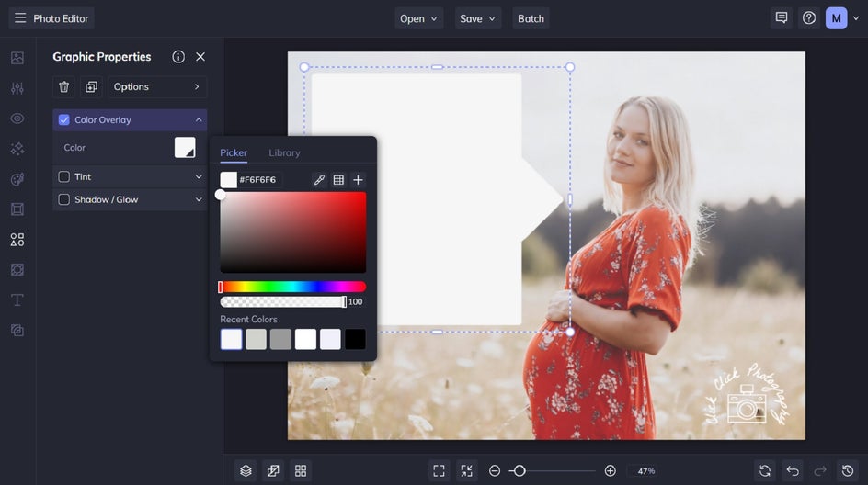Enable the Shadow / Glow checkbox
868x485 pixels.
coord(64,199)
